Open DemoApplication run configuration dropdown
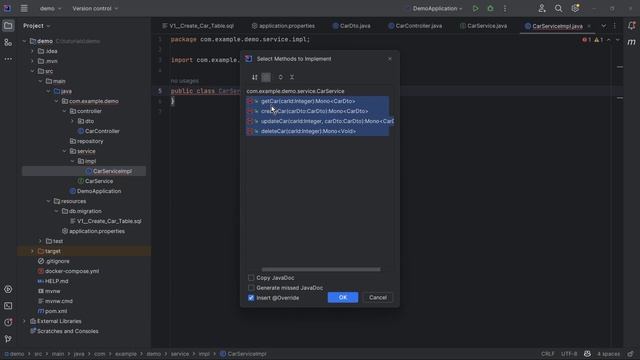Screen dimensions: 640x360 pos(437,9)
